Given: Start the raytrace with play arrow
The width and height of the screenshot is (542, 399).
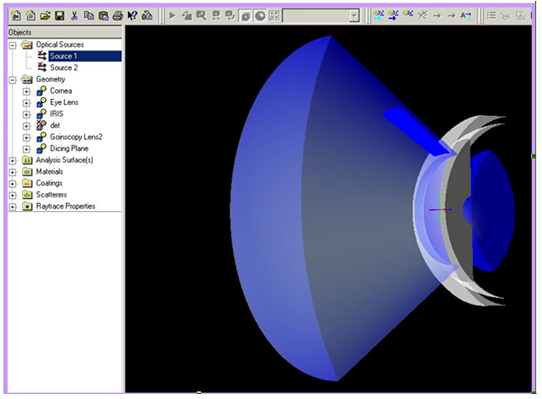Looking at the screenshot, I should pos(172,16).
